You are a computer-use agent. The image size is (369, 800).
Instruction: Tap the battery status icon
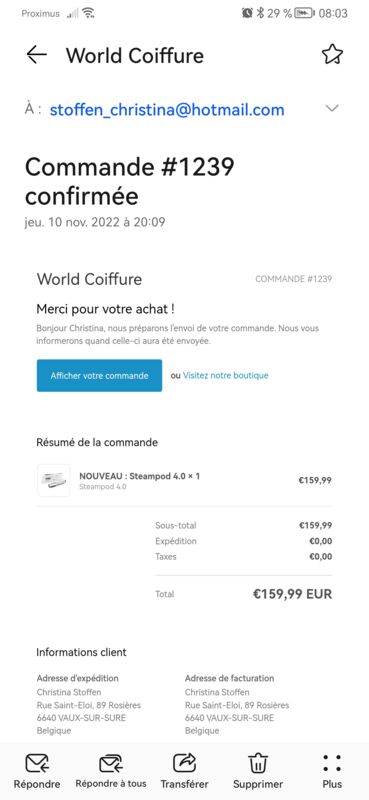click(x=305, y=13)
